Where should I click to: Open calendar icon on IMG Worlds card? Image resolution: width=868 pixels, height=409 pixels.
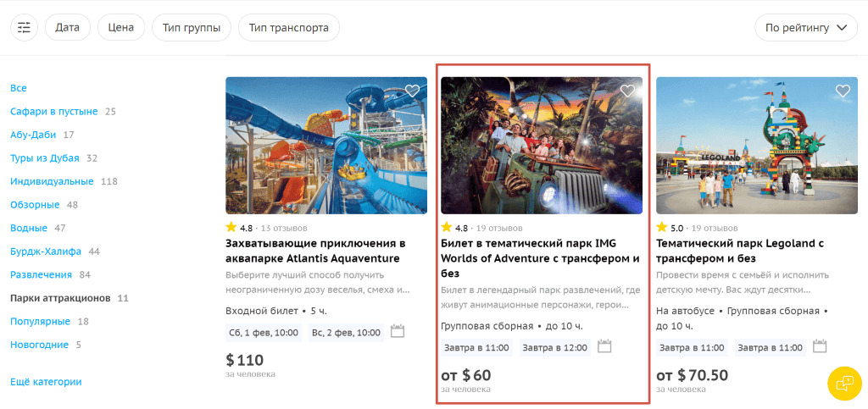click(604, 347)
